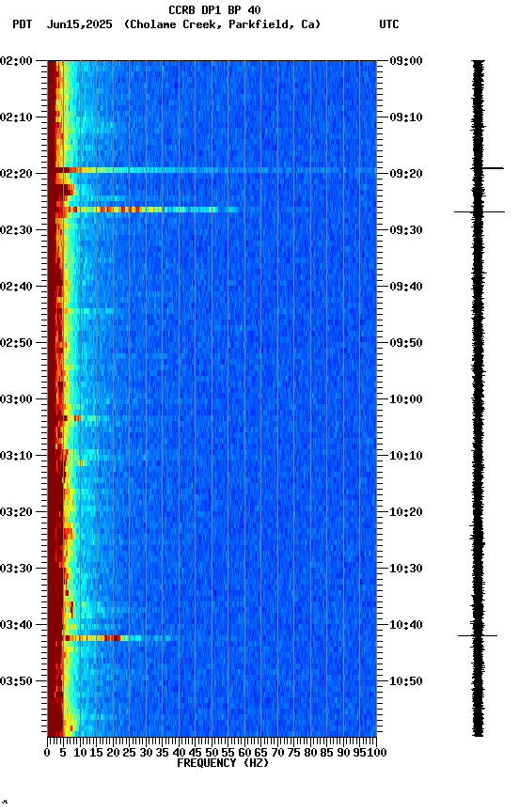The width and height of the screenshot is (519, 812).
Task: Click the 10:30 UTC time label
Action: click(406, 569)
